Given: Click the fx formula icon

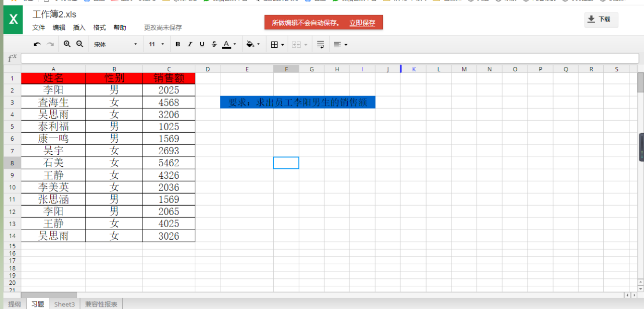Looking at the screenshot, I should tap(12, 58).
